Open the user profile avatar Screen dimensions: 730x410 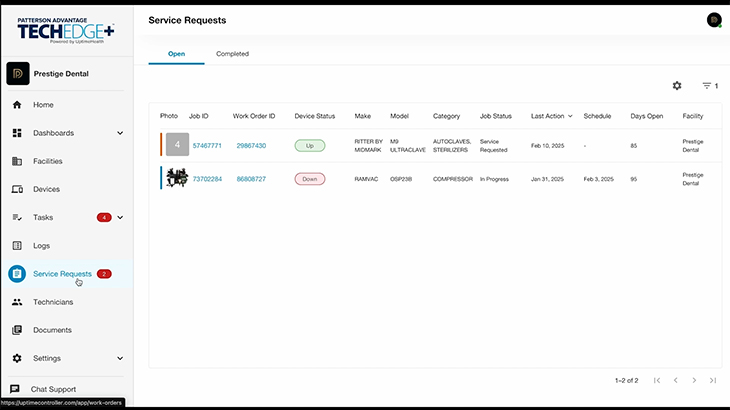click(714, 20)
